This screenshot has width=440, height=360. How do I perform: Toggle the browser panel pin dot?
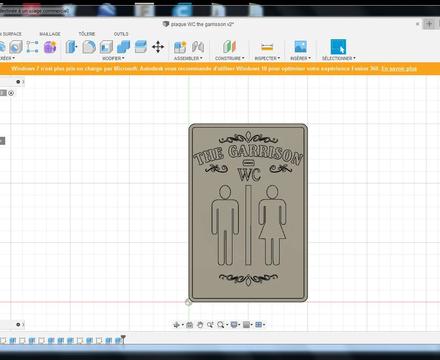point(18,82)
